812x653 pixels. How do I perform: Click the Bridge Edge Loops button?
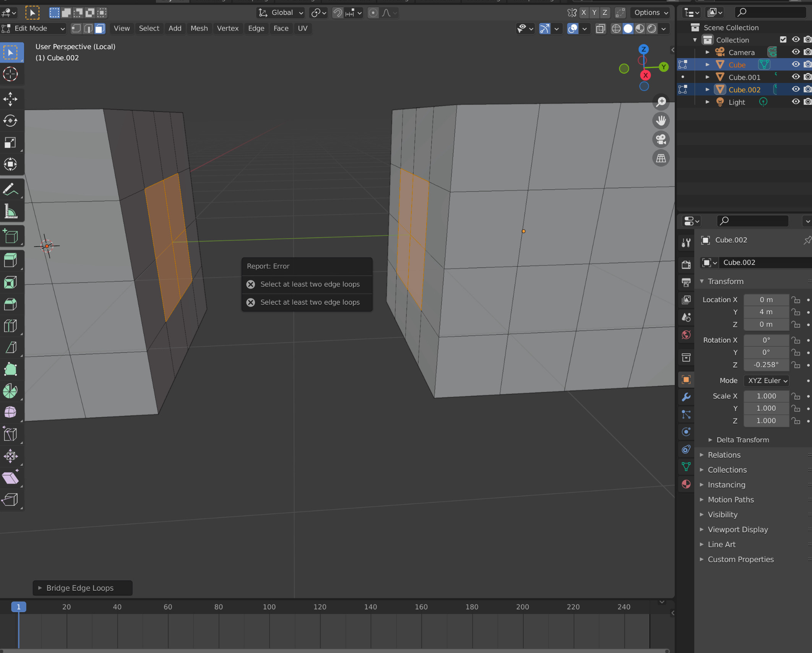point(81,588)
